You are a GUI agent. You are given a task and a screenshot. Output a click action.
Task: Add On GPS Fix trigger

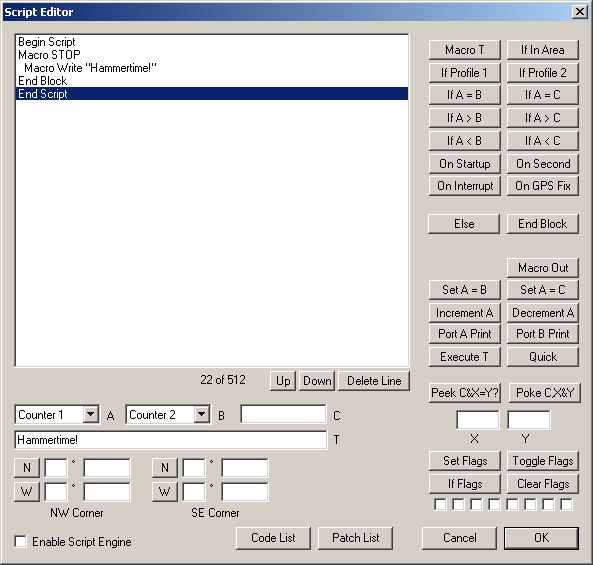(x=543, y=186)
